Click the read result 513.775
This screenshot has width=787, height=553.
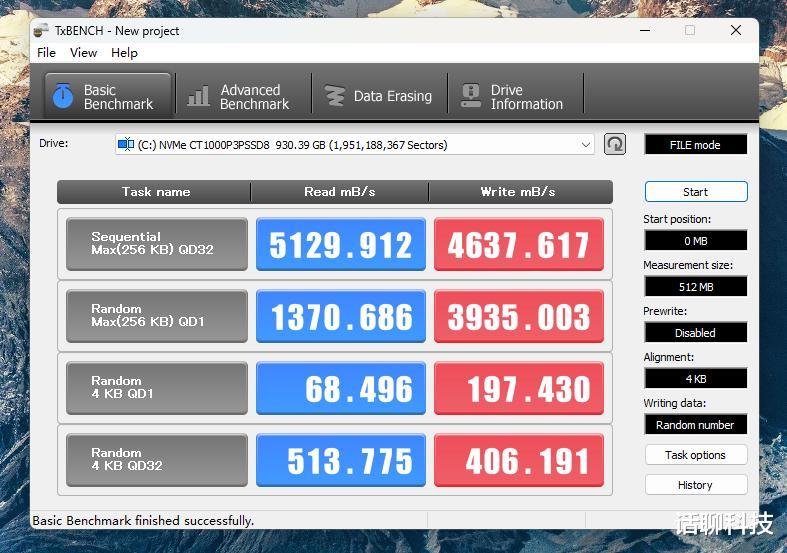point(341,460)
